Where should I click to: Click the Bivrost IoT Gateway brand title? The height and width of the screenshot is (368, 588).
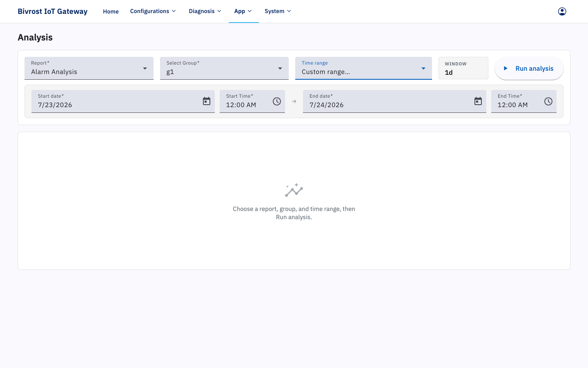pos(53,11)
